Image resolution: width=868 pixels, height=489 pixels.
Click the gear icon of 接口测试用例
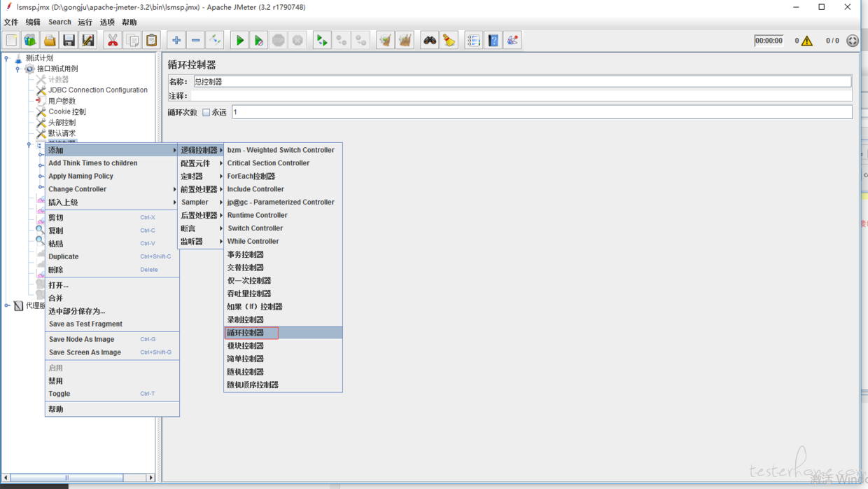(x=29, y=69)
